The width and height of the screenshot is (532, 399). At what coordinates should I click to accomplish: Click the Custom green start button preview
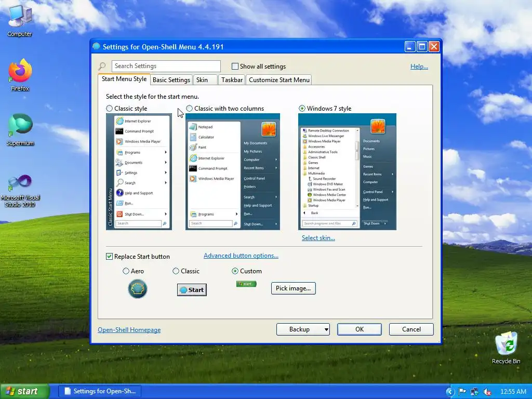pos(246,284)
